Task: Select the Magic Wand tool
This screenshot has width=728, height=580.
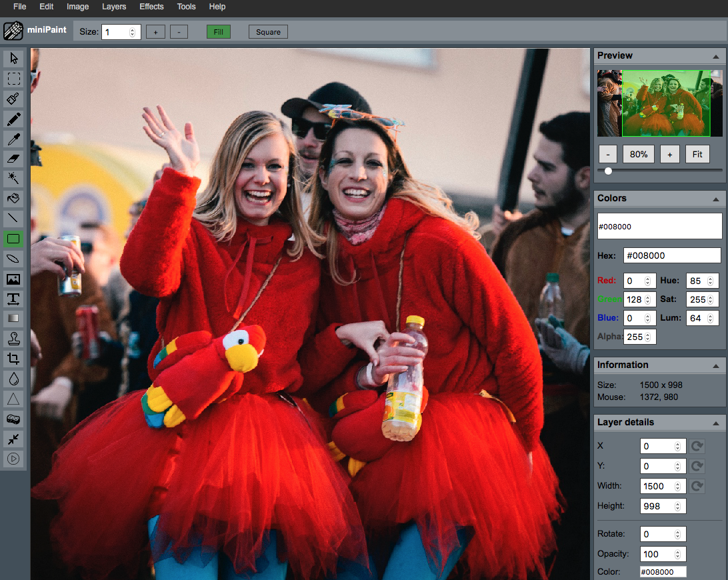Action: pyautogui.click(x=14, y=179)
